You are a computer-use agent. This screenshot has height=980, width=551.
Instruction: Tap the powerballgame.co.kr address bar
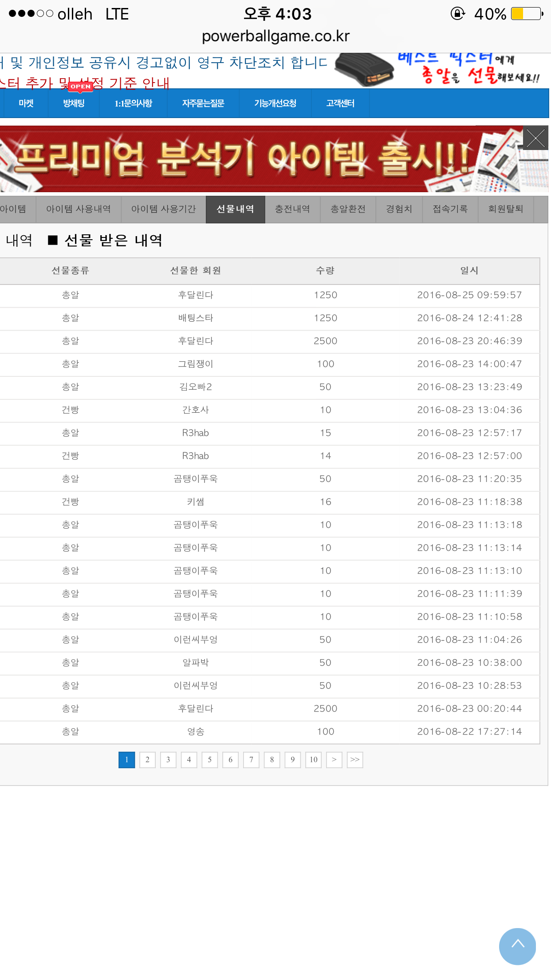coord(275,36)
